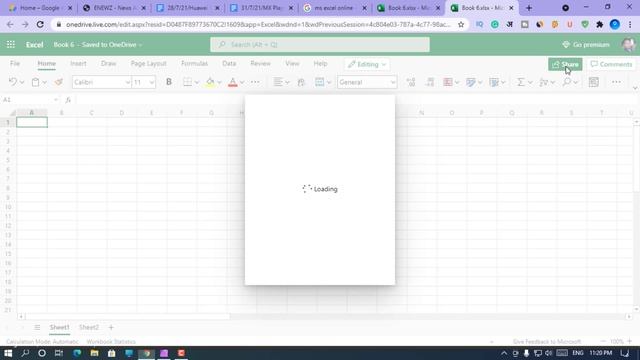Click the Paste clipboard icon

(x=36, y=82)
